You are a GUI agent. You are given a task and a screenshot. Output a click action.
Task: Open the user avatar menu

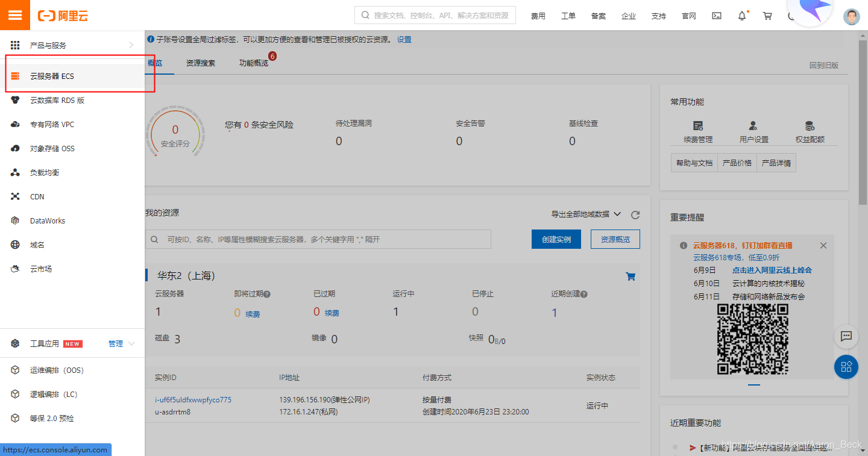coord(851,16)
